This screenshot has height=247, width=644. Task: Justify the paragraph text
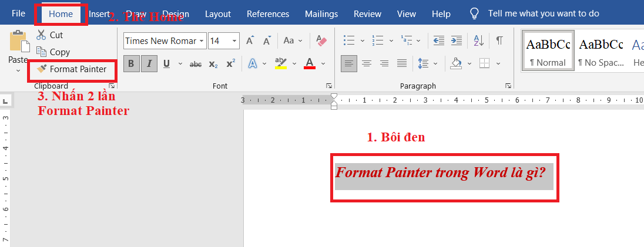[402, 63]
